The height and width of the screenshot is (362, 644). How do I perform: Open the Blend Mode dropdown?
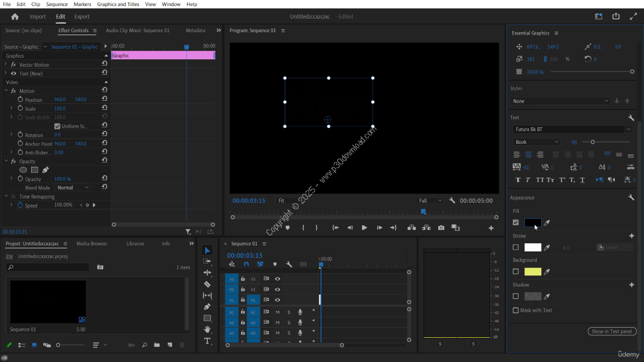[72, 188]
